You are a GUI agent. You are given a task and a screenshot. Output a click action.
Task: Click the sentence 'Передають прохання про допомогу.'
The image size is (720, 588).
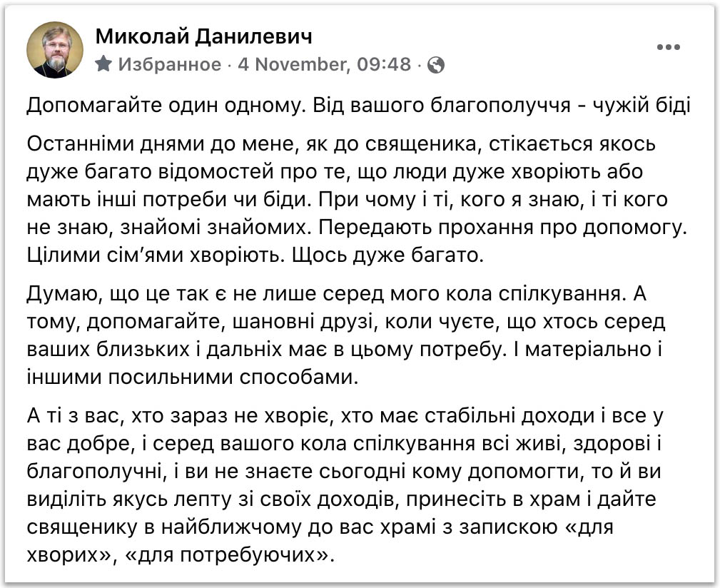(x=503, y=228)
